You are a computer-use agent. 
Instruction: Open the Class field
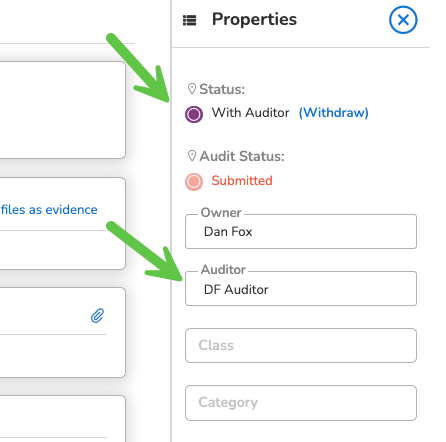301,345
